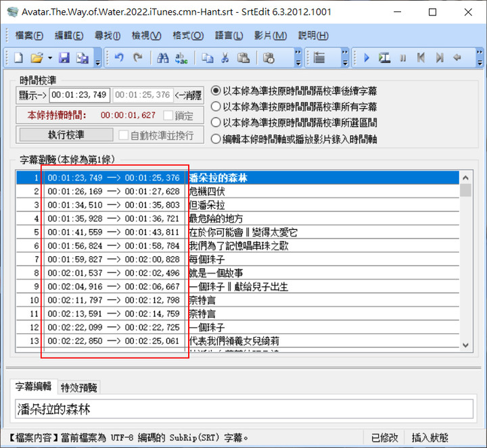Click the New file toolbar icon
487x448 pixels.
[x=18, y=57]
